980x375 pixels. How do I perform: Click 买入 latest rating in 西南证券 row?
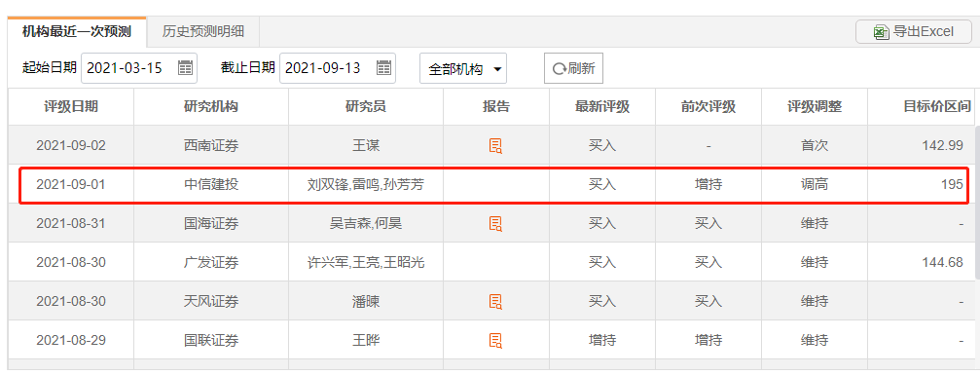click(x=602, y=145)
